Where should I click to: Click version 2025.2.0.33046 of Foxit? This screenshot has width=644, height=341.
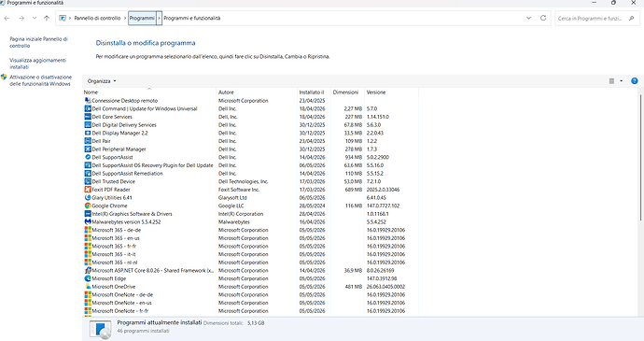coord(383,190)
